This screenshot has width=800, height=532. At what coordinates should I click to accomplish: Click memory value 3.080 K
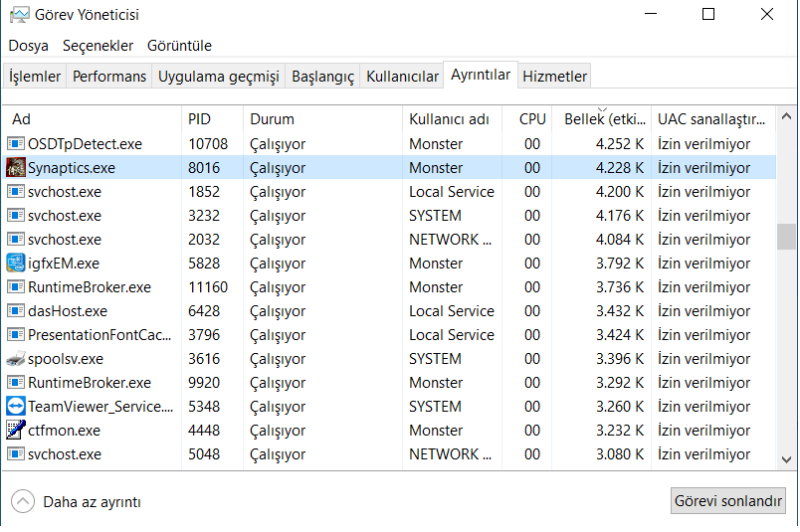pos(620,454)
